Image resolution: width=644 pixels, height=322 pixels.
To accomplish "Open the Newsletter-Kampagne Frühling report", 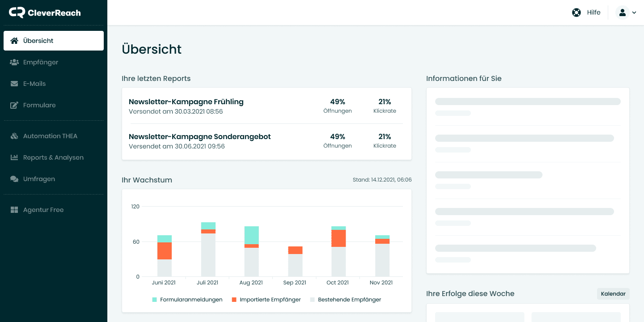I will click(186, 102).
